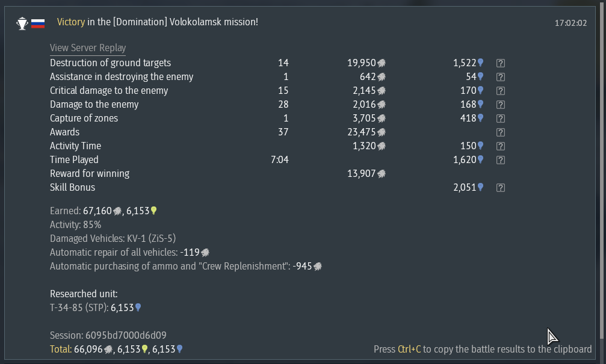Open help icon for Activity Time row

[x=500, y=146]
